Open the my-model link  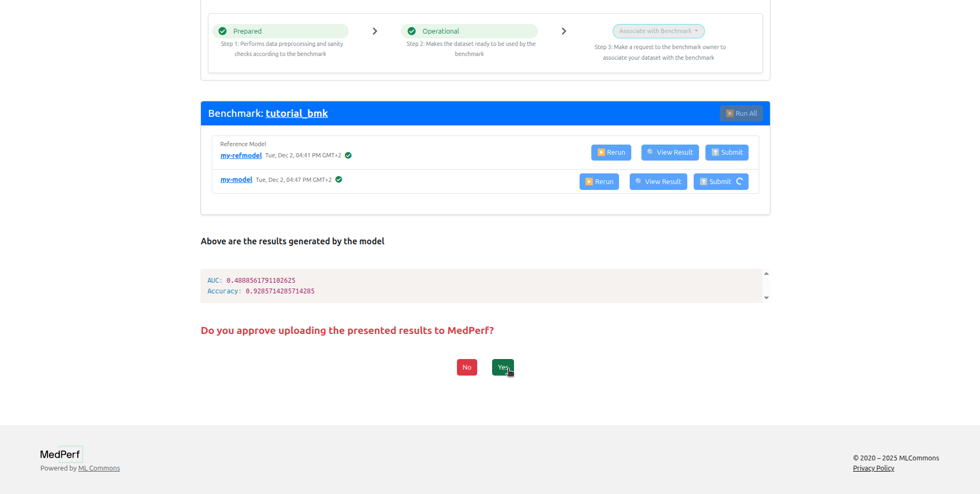point(236,179)
